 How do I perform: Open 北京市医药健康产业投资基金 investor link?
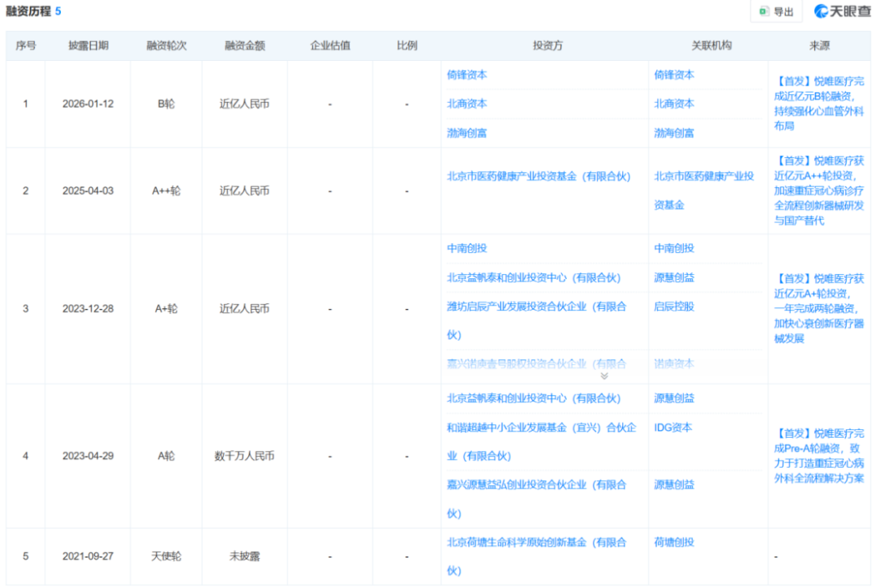(x=539, y=177)
